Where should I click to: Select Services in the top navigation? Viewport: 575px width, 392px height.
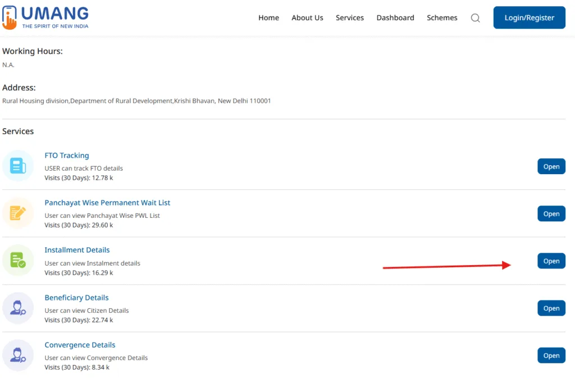tap(350, 17)
